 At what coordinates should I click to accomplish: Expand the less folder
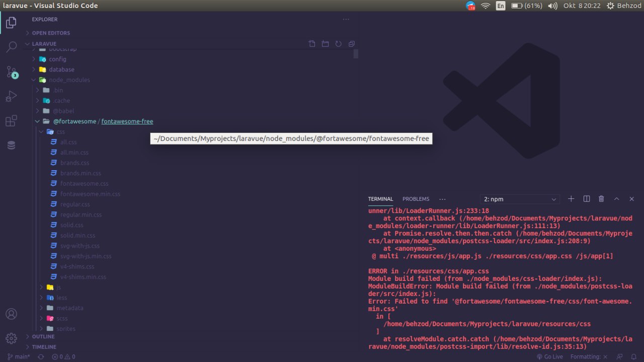[x=61, y=298]
